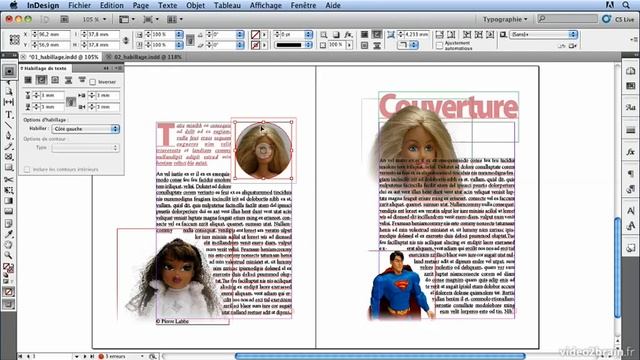Click the fill color swatch in control bar
Viewport: 640px width, 360px height.
256,35
